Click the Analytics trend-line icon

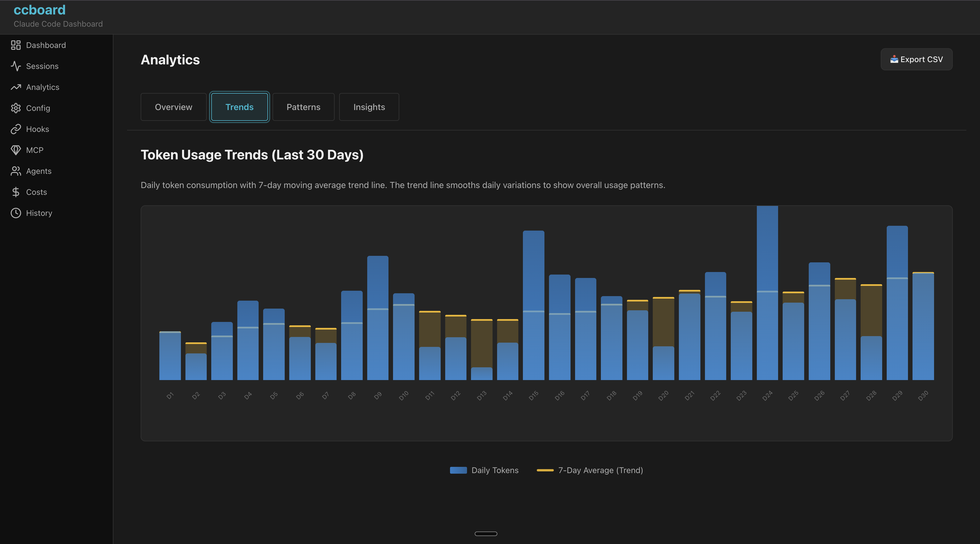(16, 87)
